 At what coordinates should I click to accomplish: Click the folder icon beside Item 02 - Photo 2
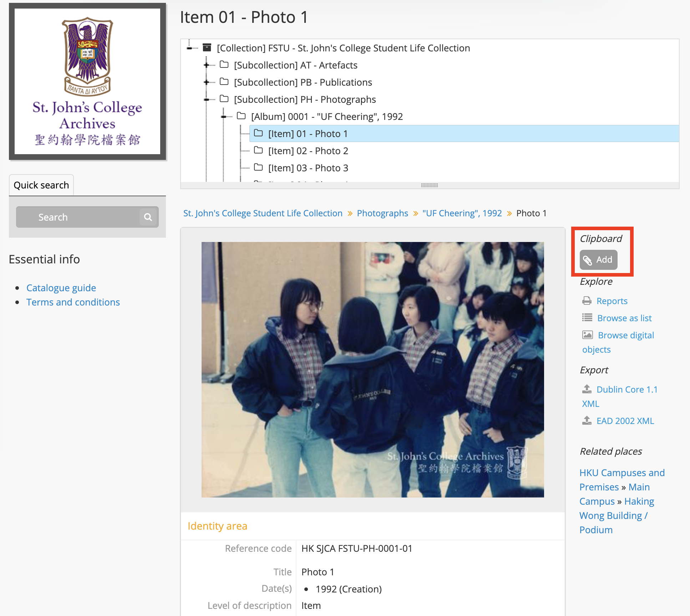coord(259,151)
